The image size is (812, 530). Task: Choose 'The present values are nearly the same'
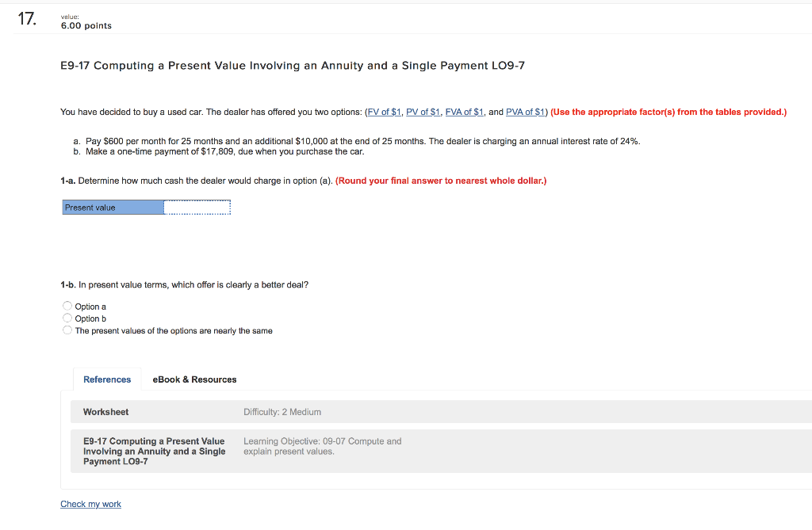67,330
